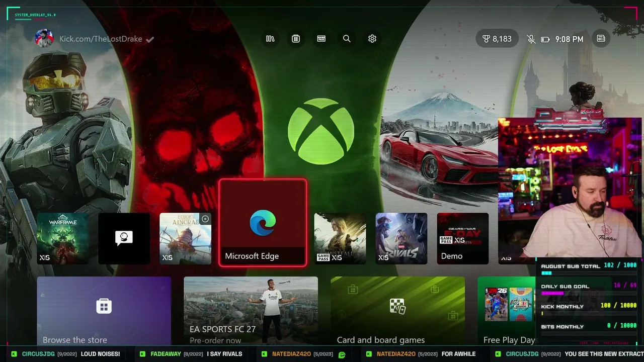Select the gamerscore 8,183 badge
The height and width of the screenshot is (362, 644).
pos(497,39)
